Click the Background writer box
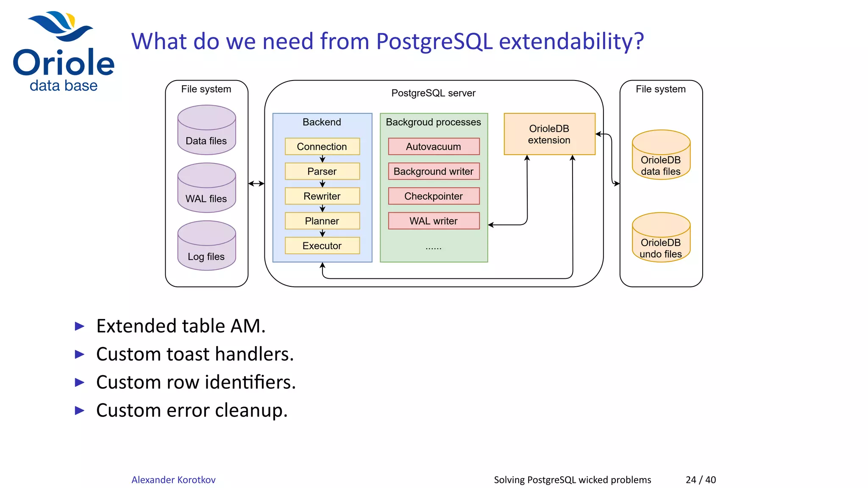This screenshot has width=868, height=488. [434, 171]
